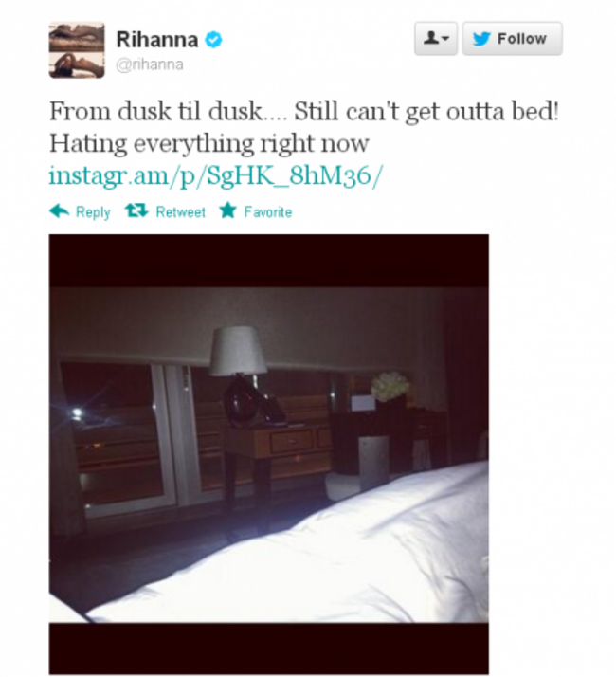Open Rihanna's profile avatar
Screen dimensions: 616x677
[77, 50]
